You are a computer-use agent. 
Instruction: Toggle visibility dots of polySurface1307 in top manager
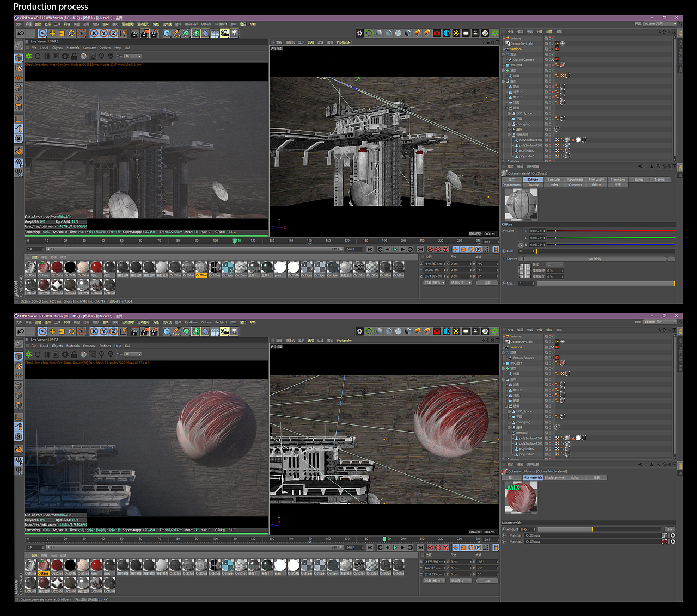click(x=550, y=140)
